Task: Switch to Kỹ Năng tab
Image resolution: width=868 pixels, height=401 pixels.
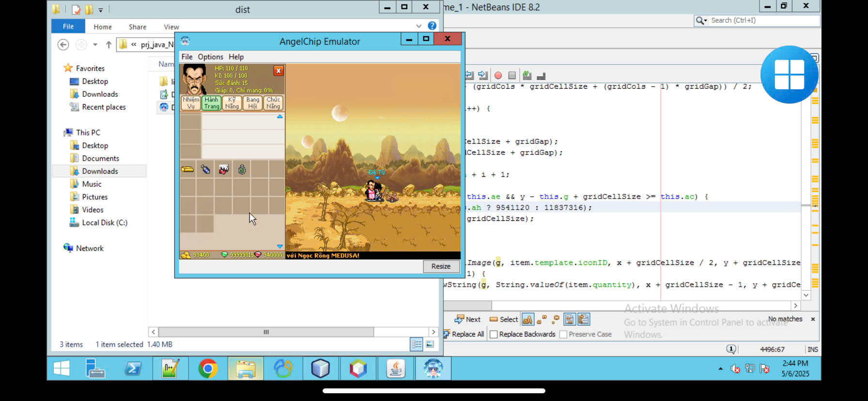Action: pyautogui.click(x=232, y=103)
